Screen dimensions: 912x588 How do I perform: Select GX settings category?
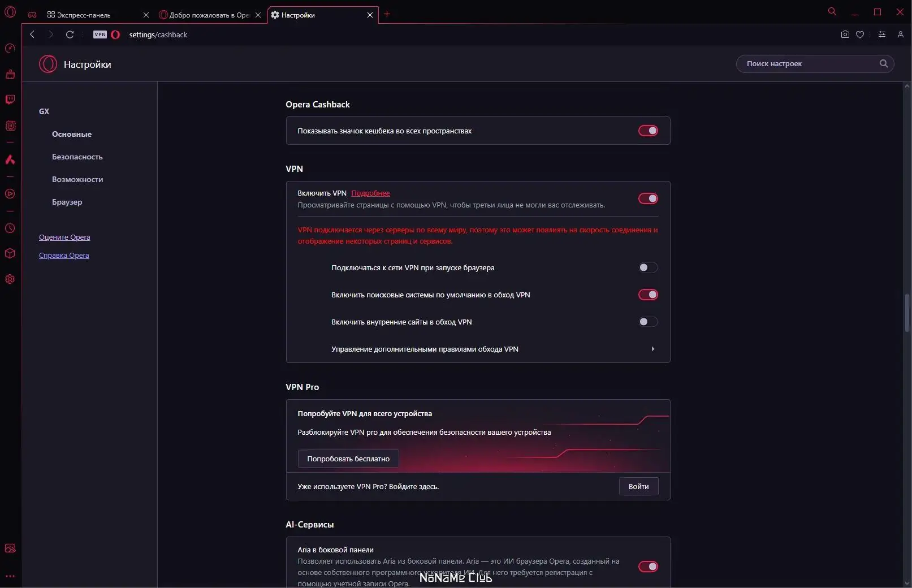(x=44, y=111)
